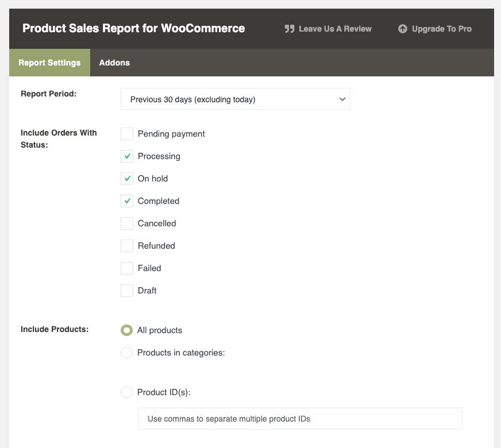This screenshot has width=501, height=448.
Task: Click the Report Period label
Action: (49, 94)
